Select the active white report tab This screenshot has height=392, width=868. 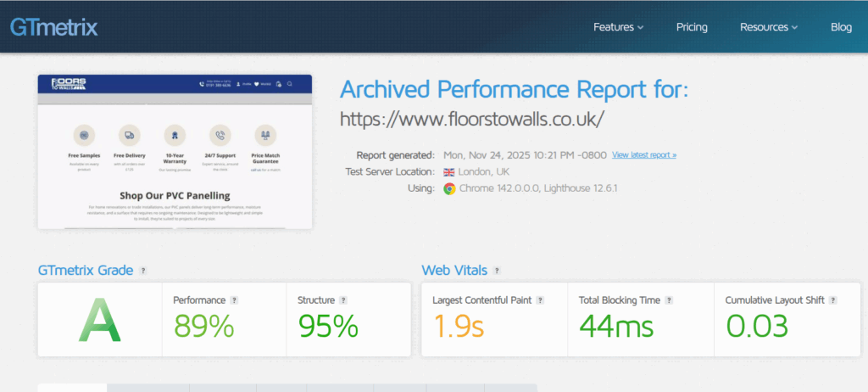(72, 388)
